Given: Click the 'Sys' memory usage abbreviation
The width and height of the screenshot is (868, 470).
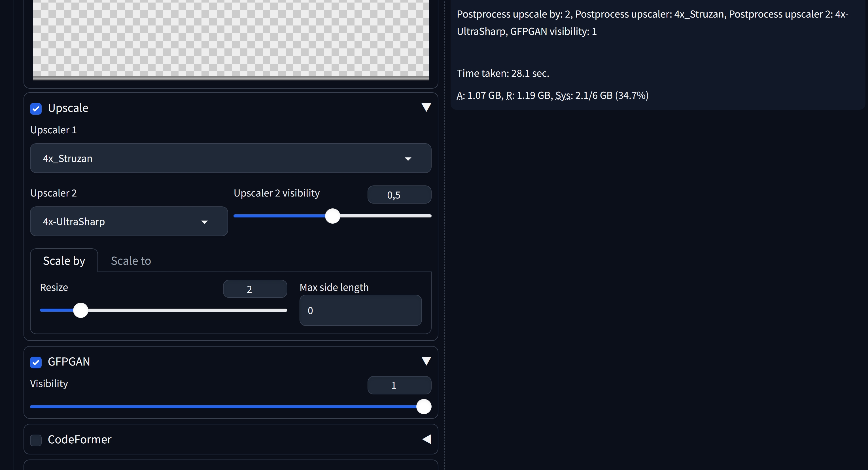Looking at the screenshot, I should (564, 95).
